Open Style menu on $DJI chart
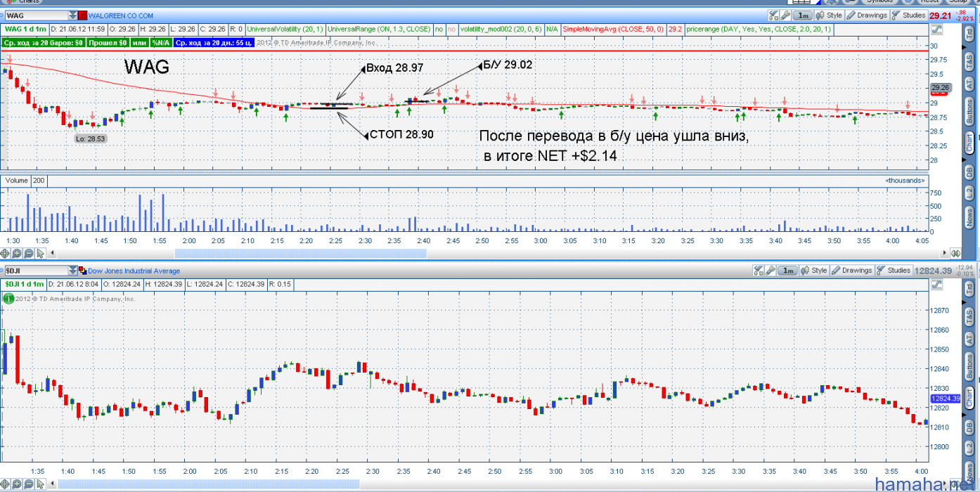980x492 pixels. point(814,271)
